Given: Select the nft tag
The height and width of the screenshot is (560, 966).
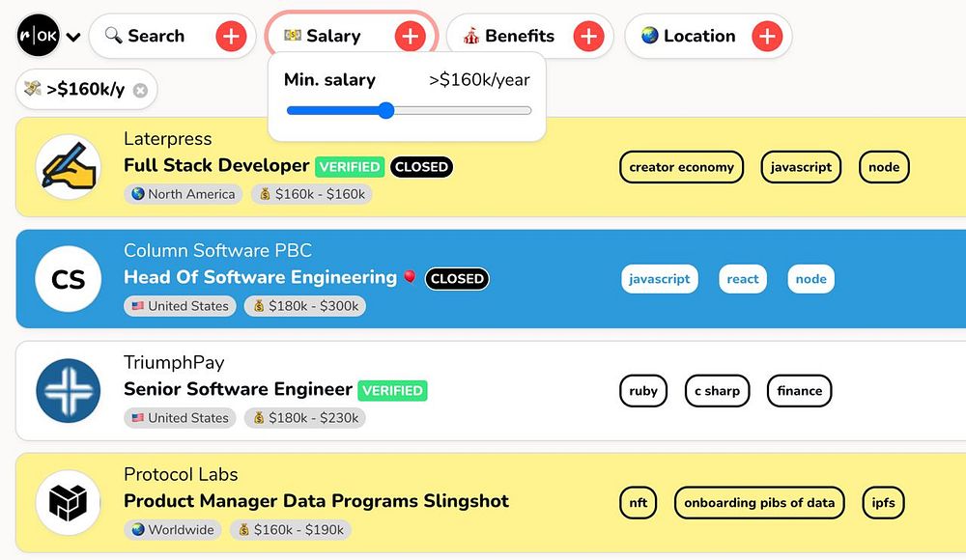Looking at the screenshot, I should tap(639, 503).
